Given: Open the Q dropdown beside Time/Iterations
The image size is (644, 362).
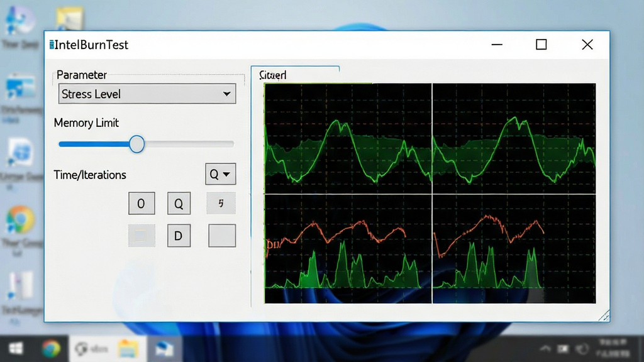Looking at the screenshot, I should coord(221,174).
